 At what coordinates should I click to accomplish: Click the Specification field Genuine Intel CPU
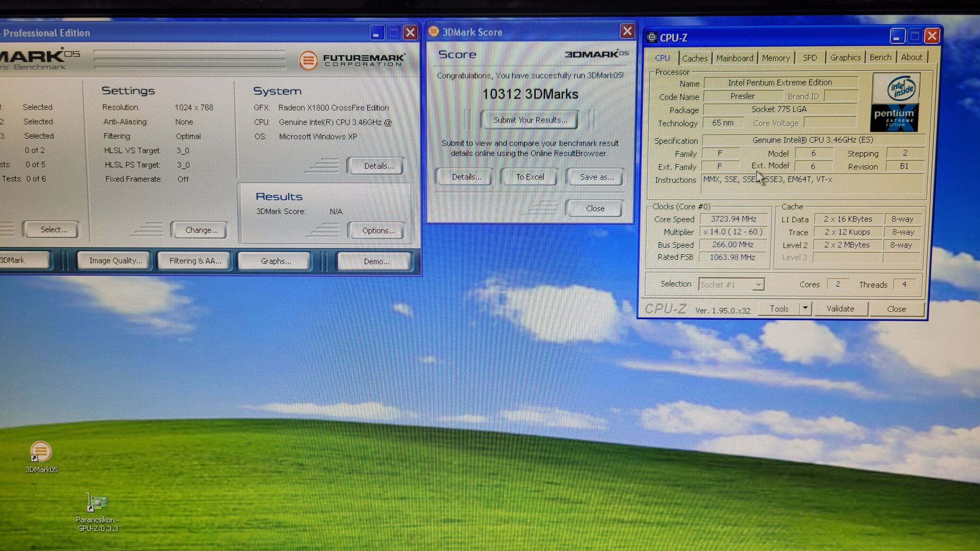click(813, 140)
